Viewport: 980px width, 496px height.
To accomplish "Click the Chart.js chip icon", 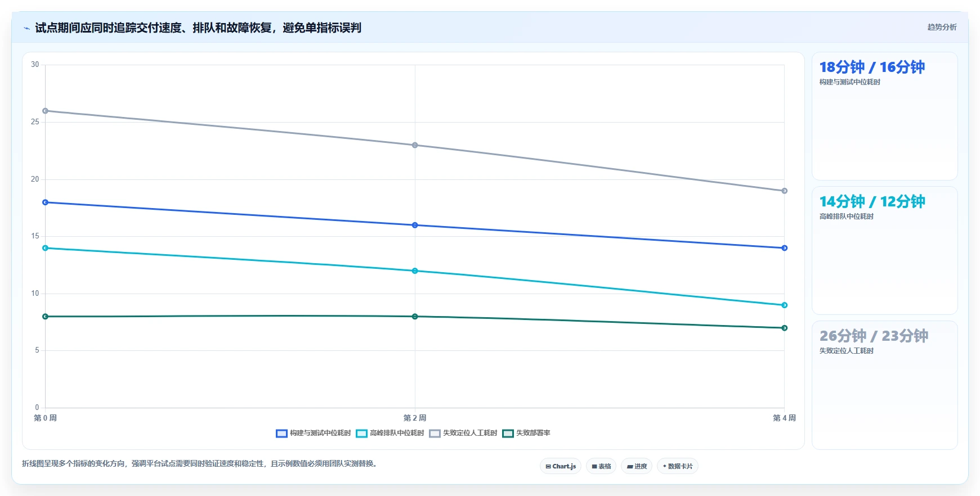I will click(548, 466).
